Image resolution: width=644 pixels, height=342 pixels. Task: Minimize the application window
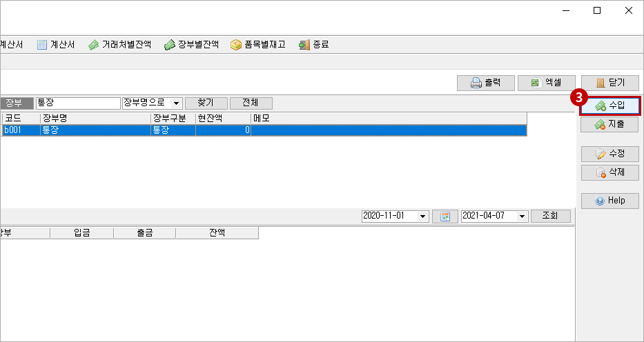[x=565, y=11]
